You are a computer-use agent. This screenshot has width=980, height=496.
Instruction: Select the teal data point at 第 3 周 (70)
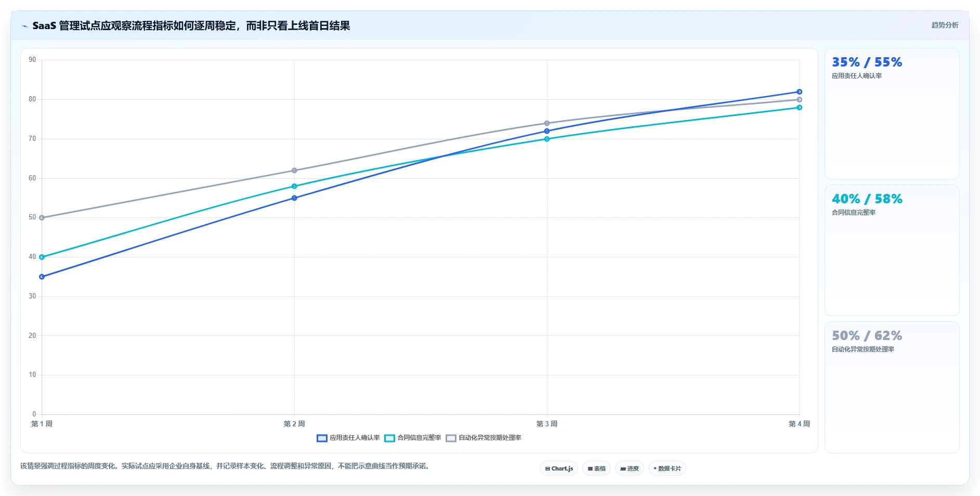click(547, 139)
